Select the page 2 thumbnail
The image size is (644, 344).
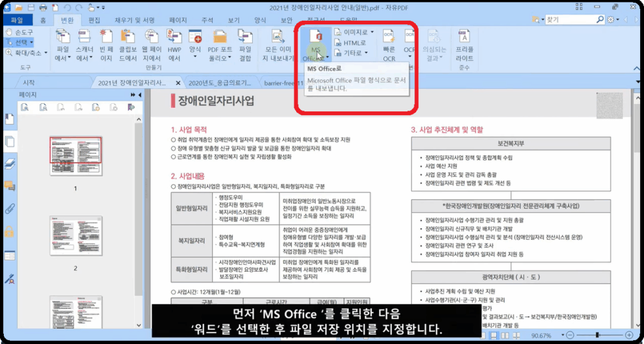(x=75, y=236)
